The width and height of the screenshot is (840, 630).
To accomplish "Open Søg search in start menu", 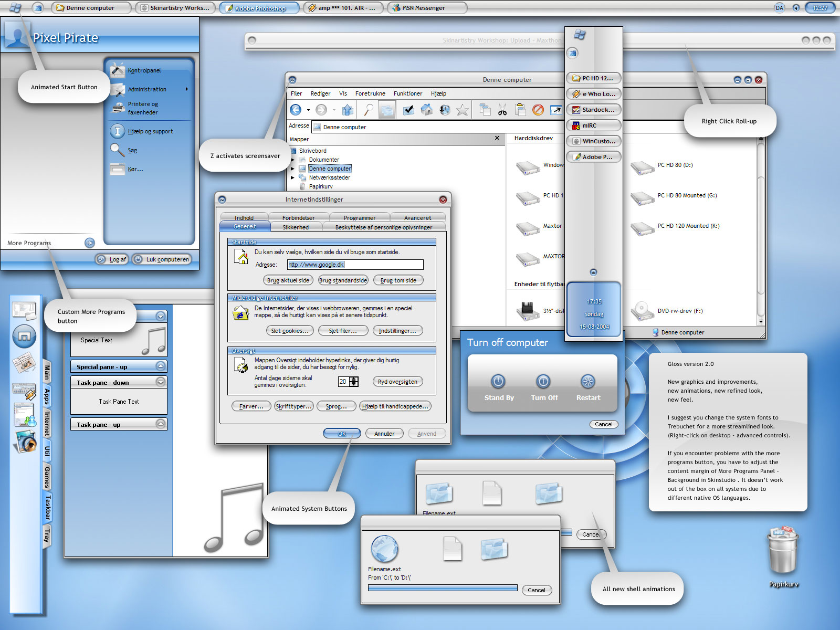I will pyautogui.click(x=132, y=150).
